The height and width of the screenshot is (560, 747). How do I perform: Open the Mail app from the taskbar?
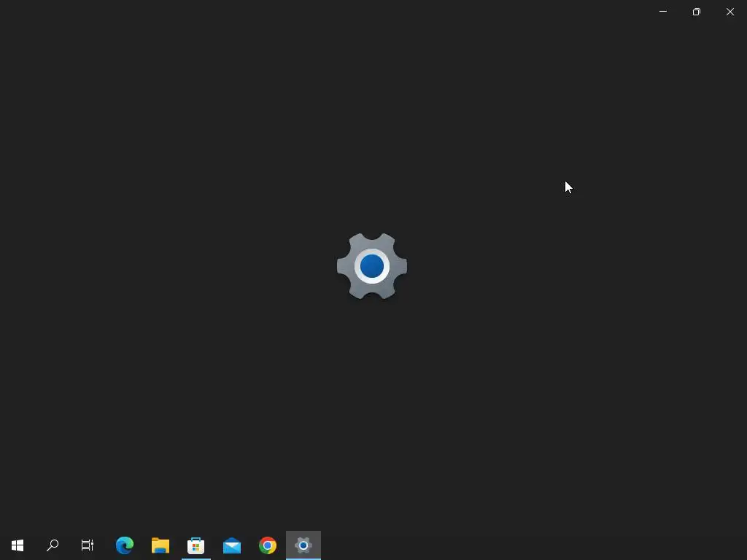232,545
